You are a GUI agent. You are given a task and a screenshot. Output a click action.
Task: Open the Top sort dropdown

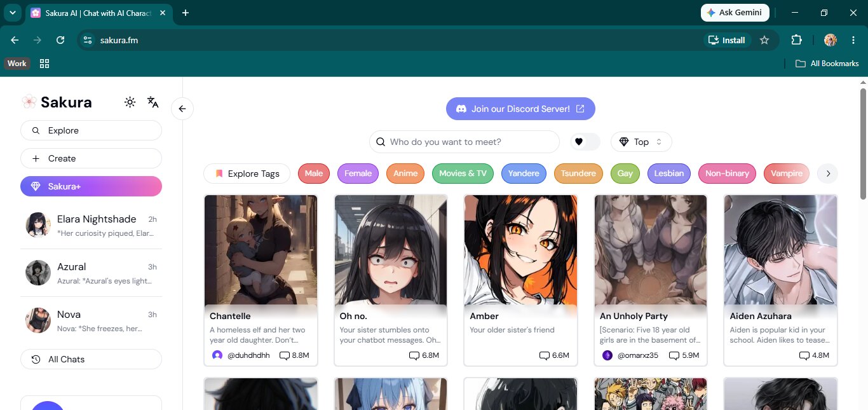(x=641, y=142)
